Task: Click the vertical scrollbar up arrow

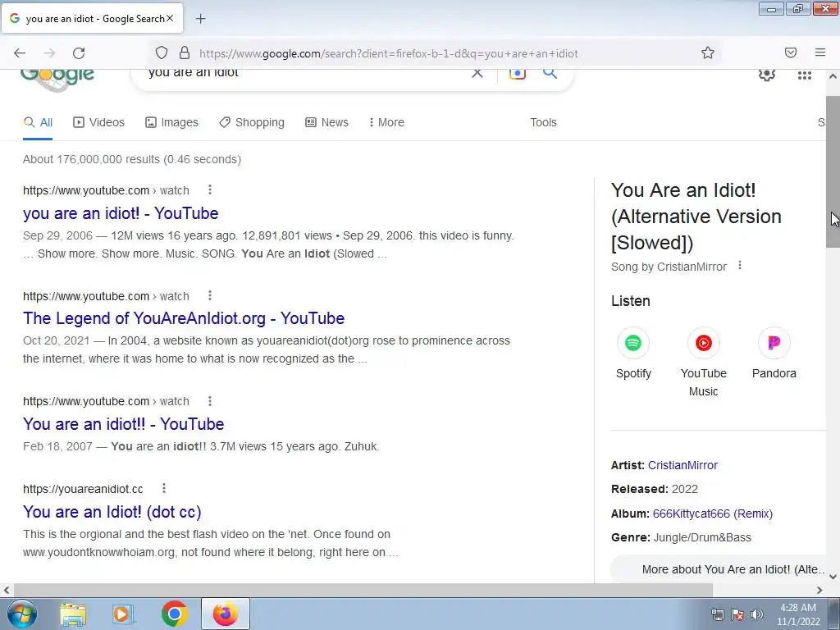Action: tap(833, 76)
